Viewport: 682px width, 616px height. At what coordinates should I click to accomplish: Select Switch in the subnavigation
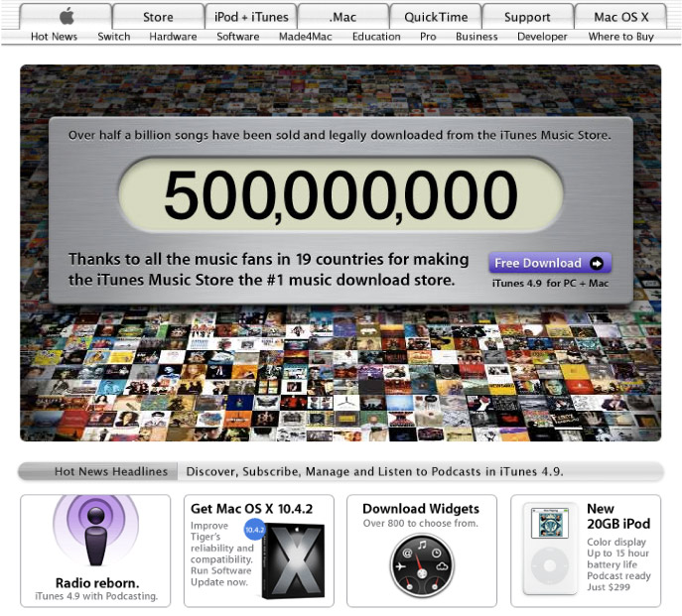coord(114,37)
